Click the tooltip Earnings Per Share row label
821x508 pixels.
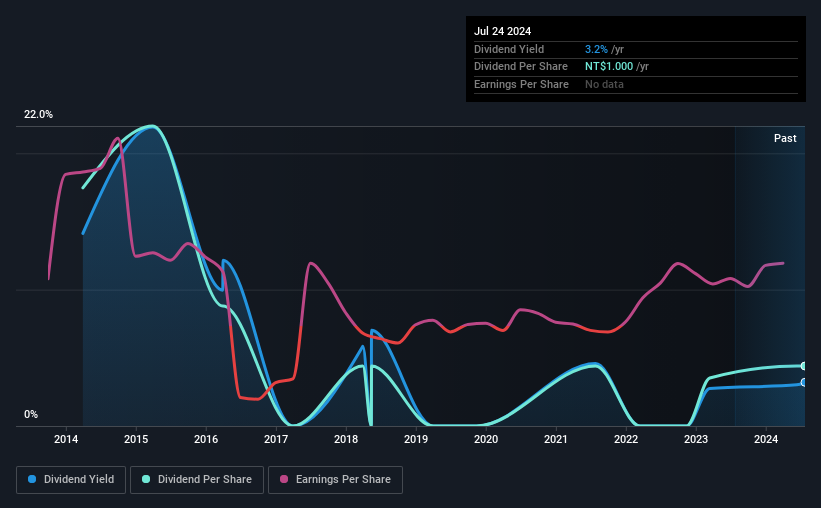(x=521, y=84)
